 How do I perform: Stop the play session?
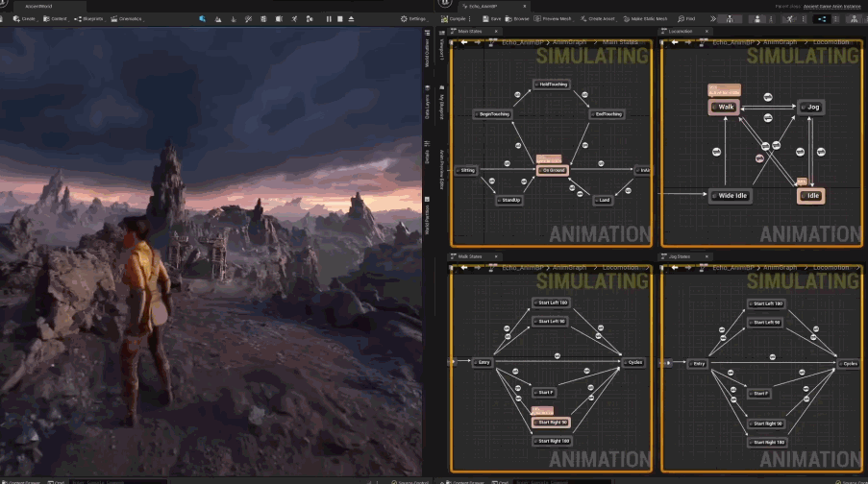click(340, 19)
